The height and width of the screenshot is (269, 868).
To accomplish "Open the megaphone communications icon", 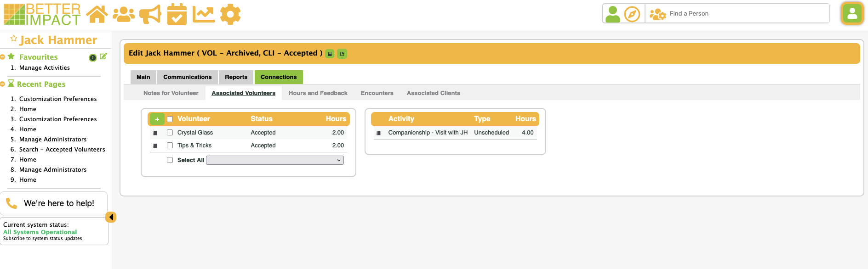I will [x=150, y=14].
